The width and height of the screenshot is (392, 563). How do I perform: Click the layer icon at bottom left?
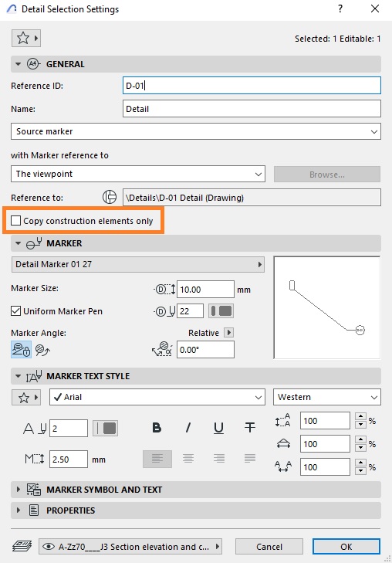click(22, 547)
